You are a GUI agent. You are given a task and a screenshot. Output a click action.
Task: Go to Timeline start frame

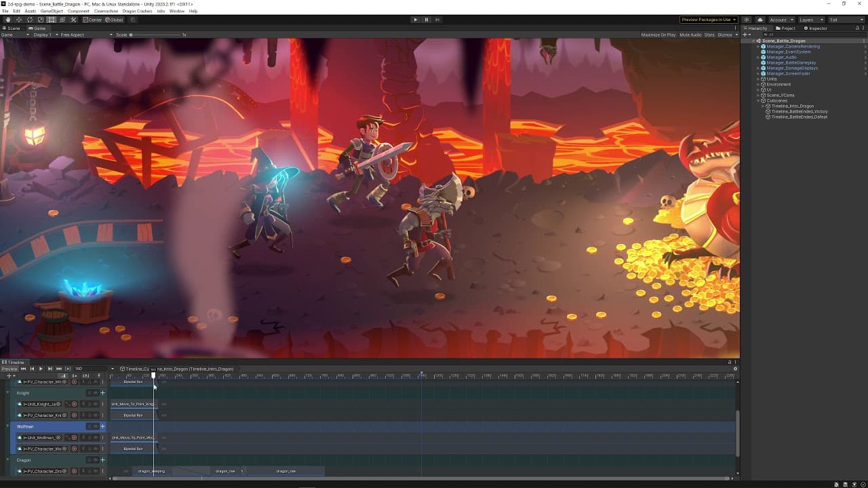pyautogui.click(x=23, y=369)
